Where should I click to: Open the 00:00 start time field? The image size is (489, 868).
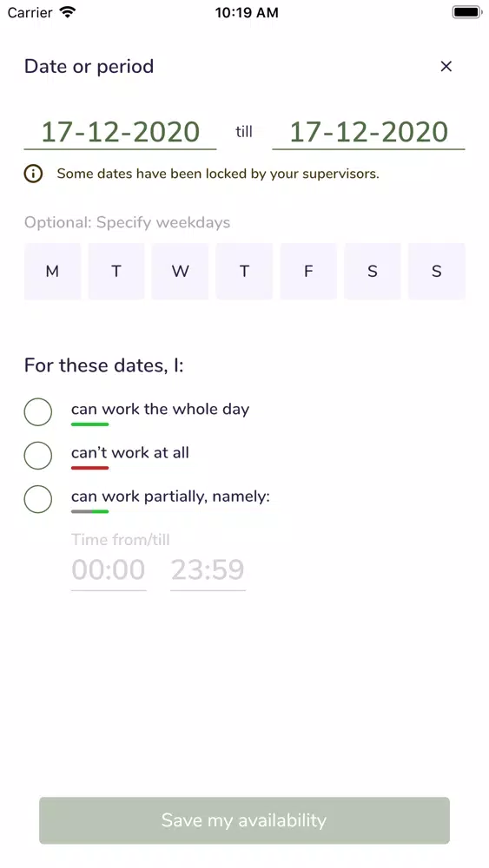pyautogui.click(x=109, y=571)
